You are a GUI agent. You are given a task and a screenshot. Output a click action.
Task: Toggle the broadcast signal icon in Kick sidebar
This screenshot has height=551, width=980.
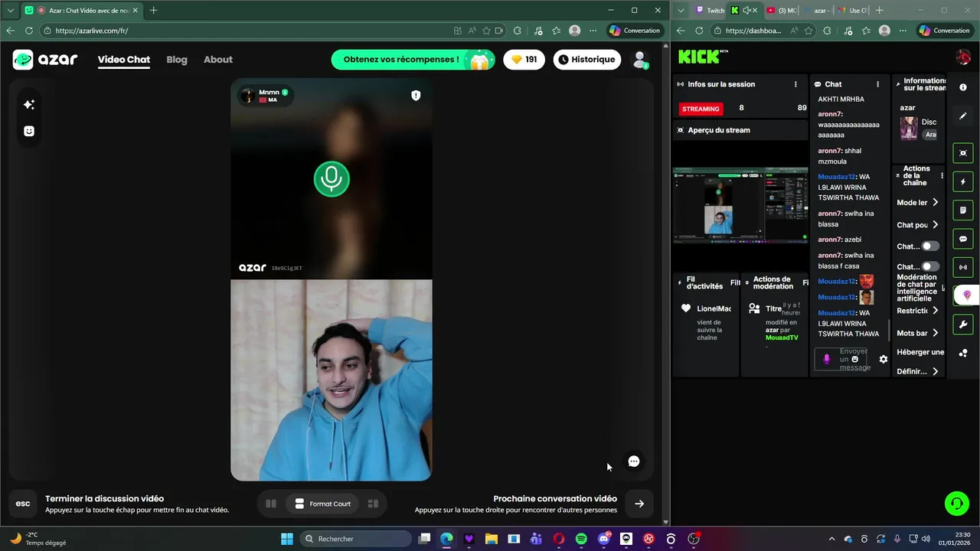pyautogui.click(x=963, y=267)
